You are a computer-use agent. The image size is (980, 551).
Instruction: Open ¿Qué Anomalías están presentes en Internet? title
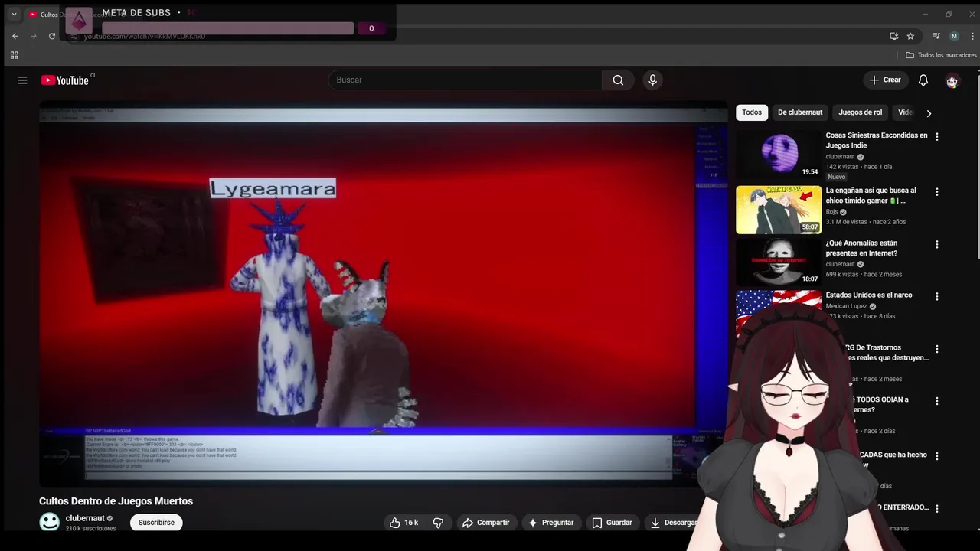(x=861, y=248)
